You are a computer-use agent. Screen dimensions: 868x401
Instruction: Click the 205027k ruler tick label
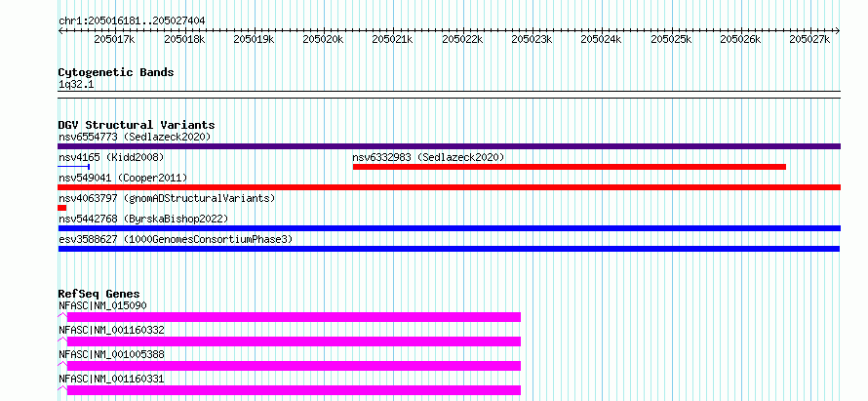809,39
